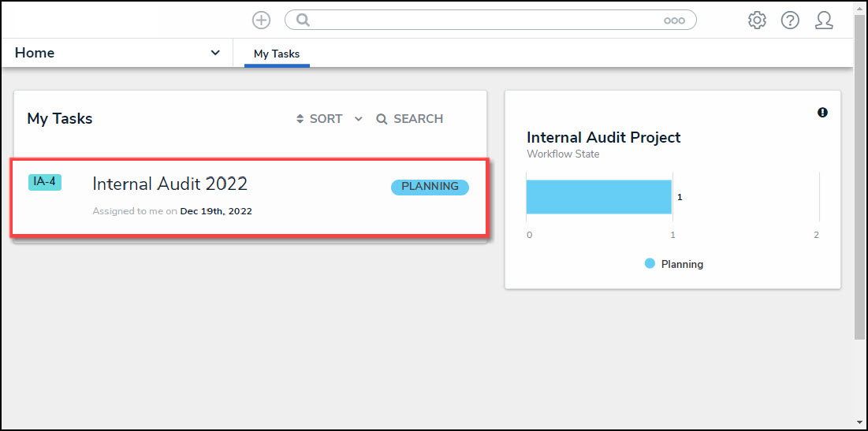Image resolution: width=868 pixels, height=431 pixels.
Task: Expand the sort options chevron
Action: tap(359, 119)
